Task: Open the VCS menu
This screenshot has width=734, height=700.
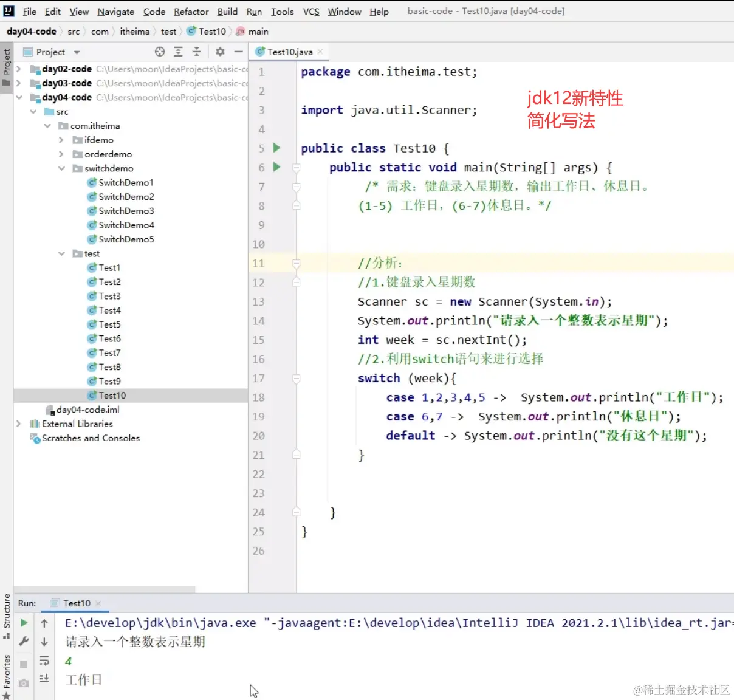Action: [311, 12]
